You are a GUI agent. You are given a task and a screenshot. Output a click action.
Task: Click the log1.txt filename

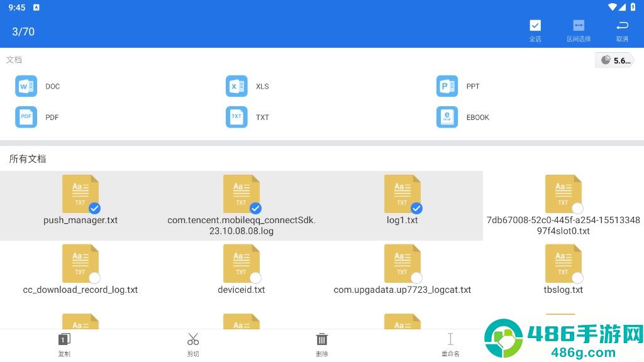[402, 221]
